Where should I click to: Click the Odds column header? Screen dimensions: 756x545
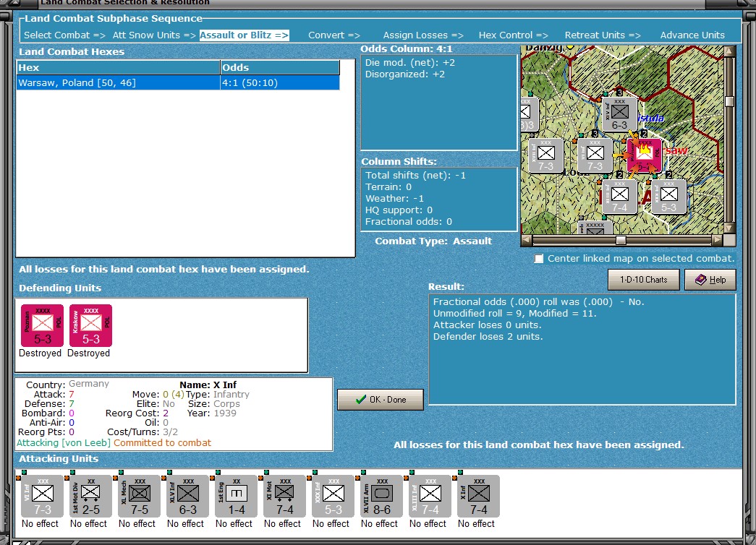tap(280, 67)
